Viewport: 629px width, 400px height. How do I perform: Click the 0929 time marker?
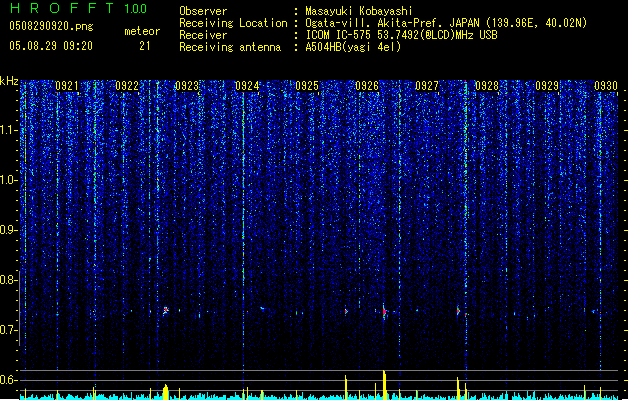[x=547, y=86]
